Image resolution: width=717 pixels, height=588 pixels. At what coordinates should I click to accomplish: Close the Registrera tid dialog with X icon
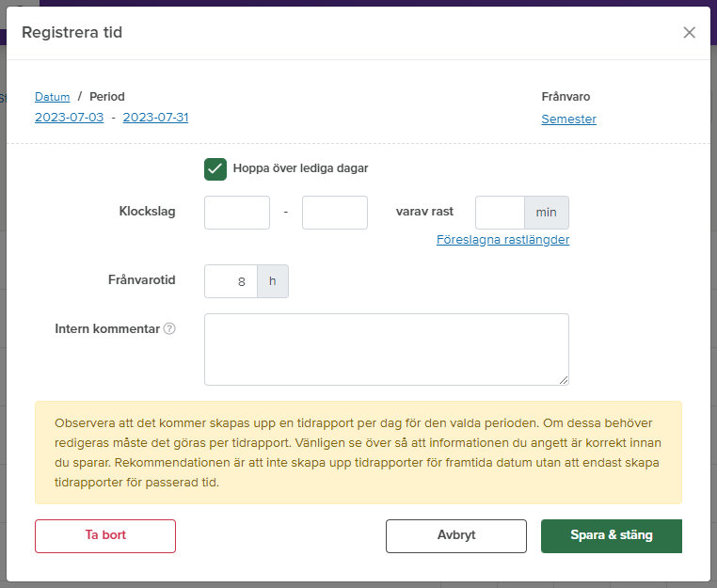click(689, 33)
